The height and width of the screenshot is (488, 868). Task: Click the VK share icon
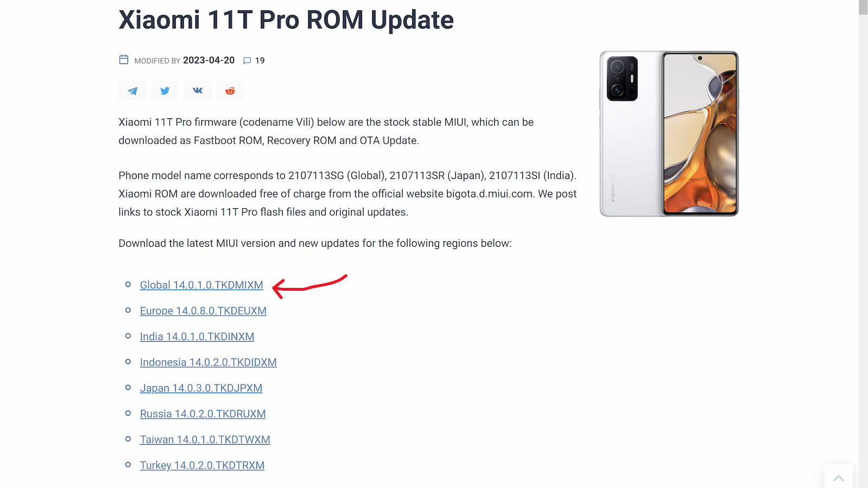[x=197, y=91]
